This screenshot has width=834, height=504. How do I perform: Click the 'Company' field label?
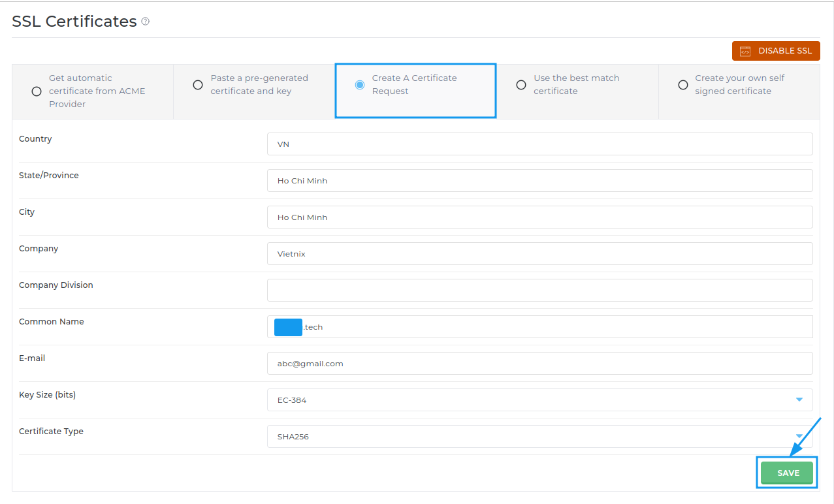[x=39, y=249]
